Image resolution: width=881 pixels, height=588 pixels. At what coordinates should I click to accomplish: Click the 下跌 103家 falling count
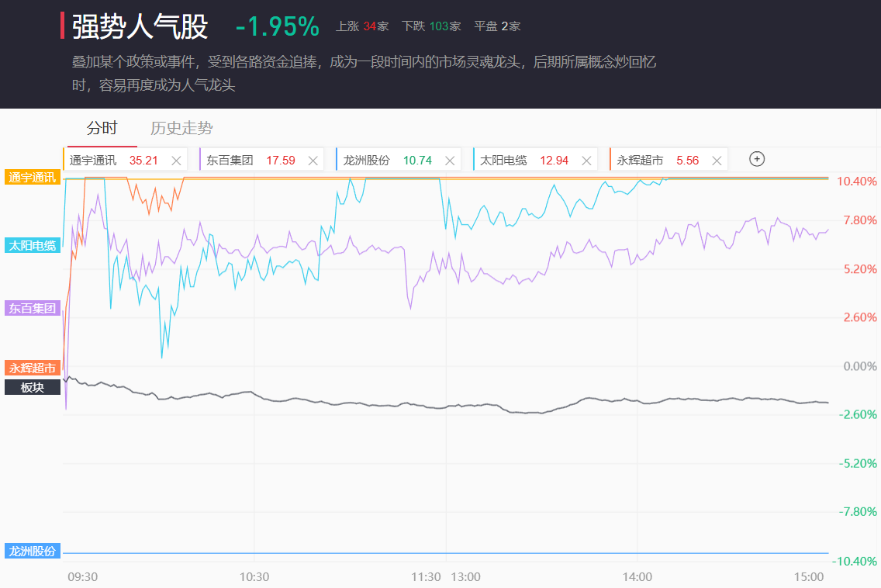[431, 26]
